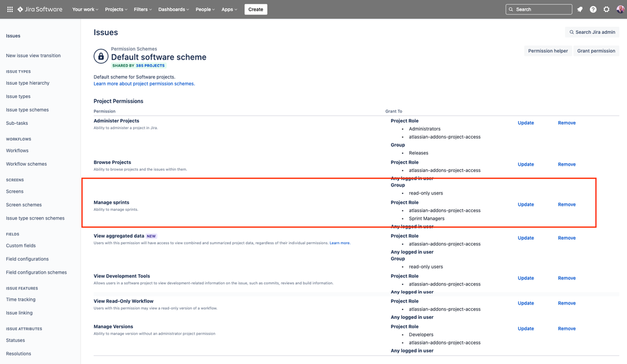627x364 pixels.
Task: Update the Browse Projects permission
Action: point(525,164)
